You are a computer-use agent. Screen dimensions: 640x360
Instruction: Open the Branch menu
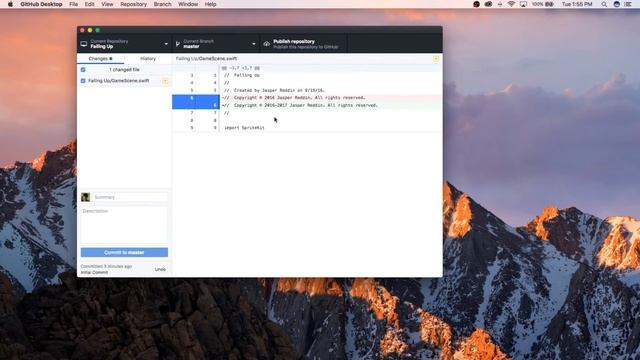pos(162,4)
